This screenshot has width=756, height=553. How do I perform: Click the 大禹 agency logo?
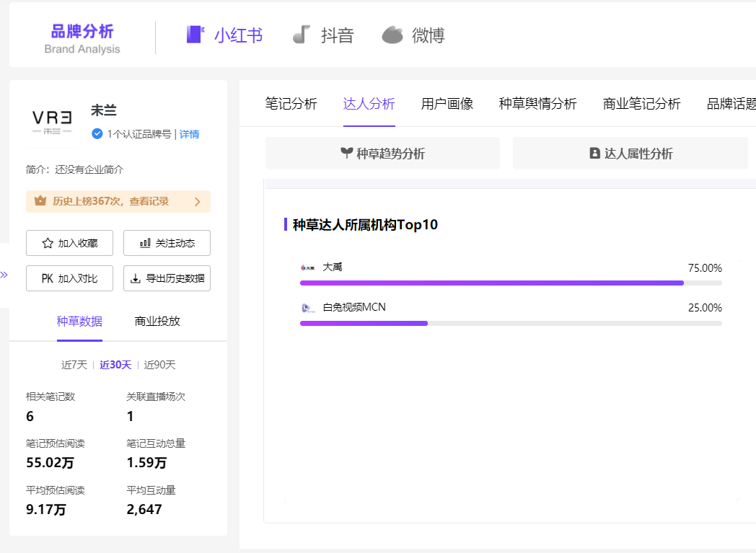point(307,267)
